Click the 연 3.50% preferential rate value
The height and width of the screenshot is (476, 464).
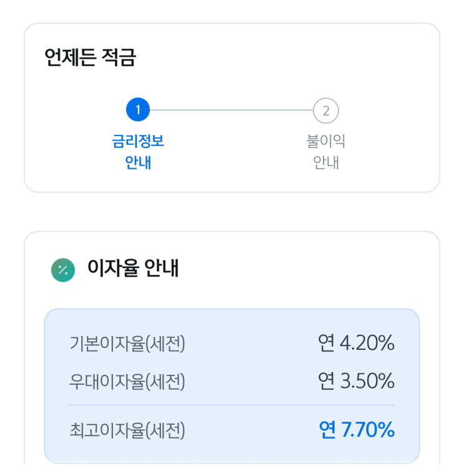coord(356,380)
